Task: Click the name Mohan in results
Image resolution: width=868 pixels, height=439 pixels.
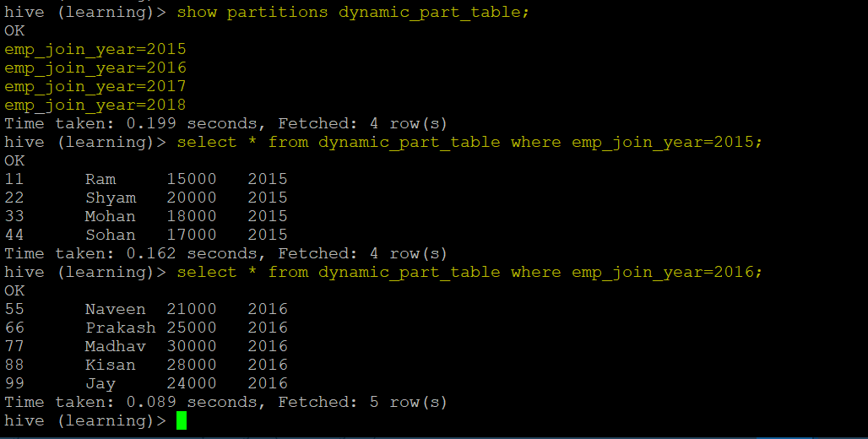Action: (110, 216)
